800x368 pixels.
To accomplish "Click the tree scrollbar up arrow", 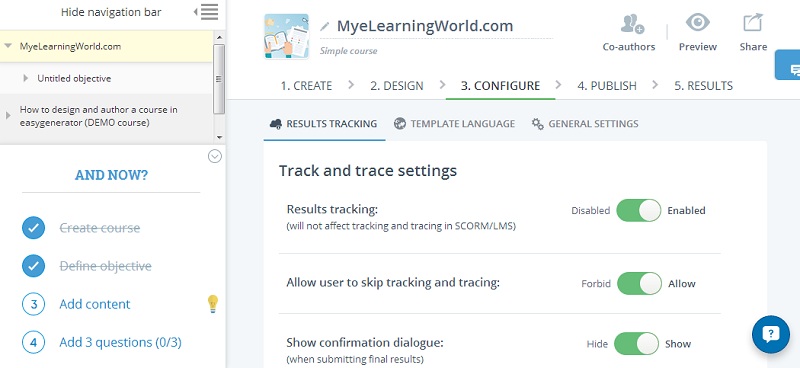I will click(x=219, y=37).
